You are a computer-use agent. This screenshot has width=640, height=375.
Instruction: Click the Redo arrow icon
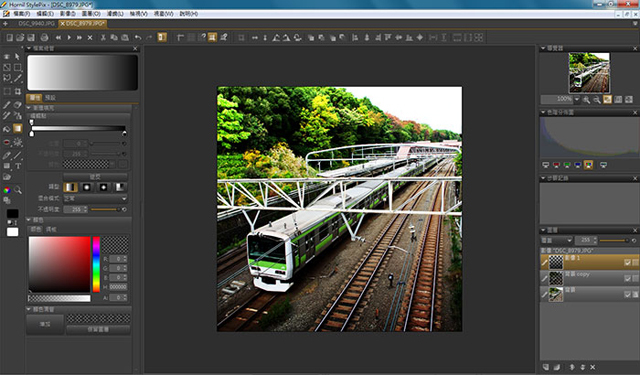click(149, 38)
